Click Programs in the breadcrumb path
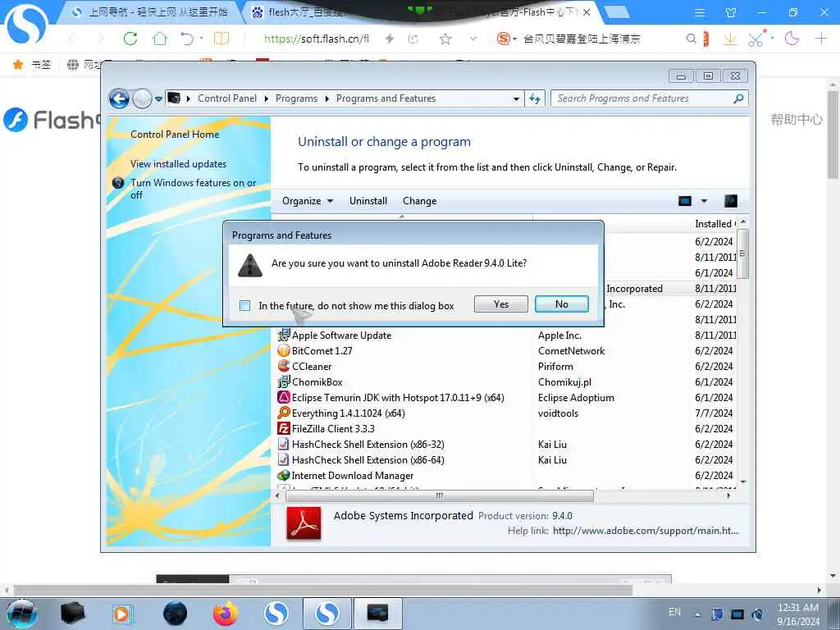This screenshot has width=840, height=630. 296,98
